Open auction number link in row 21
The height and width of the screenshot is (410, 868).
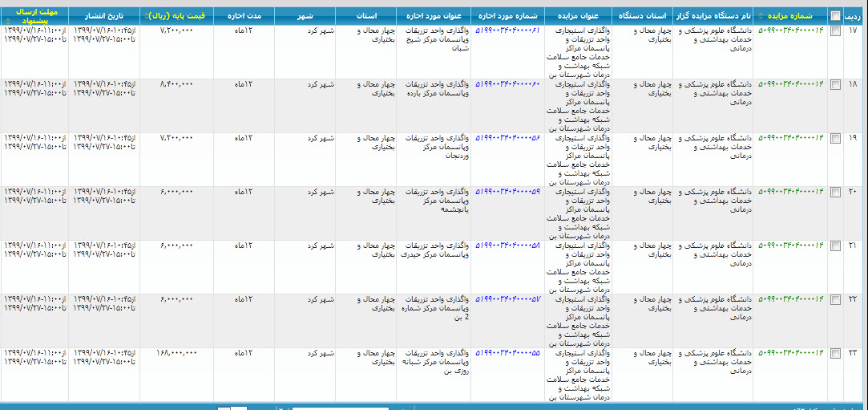pos(790,245)
